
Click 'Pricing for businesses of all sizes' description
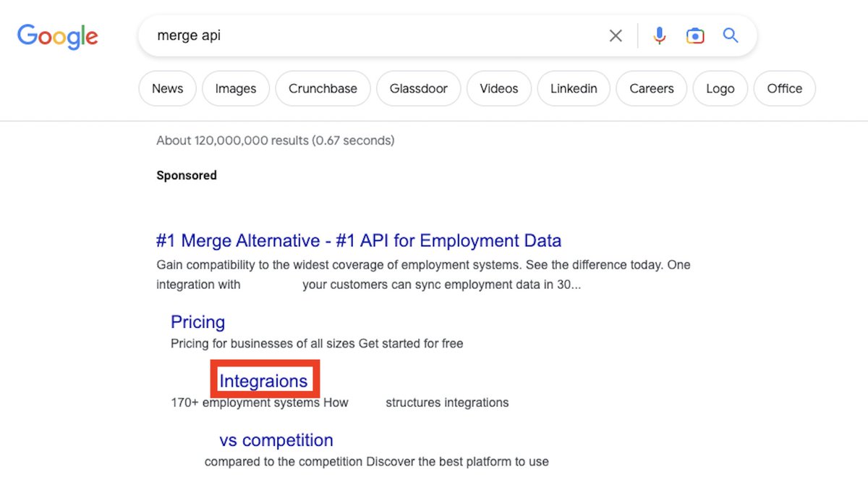tap(317, 343)
